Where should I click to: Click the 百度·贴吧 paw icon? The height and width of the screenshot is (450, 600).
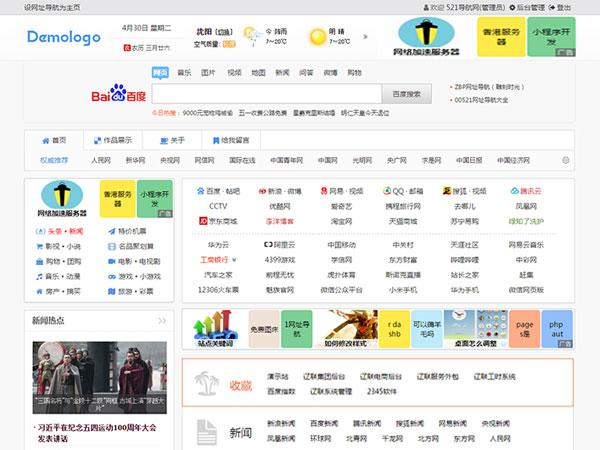pos(201,191)
